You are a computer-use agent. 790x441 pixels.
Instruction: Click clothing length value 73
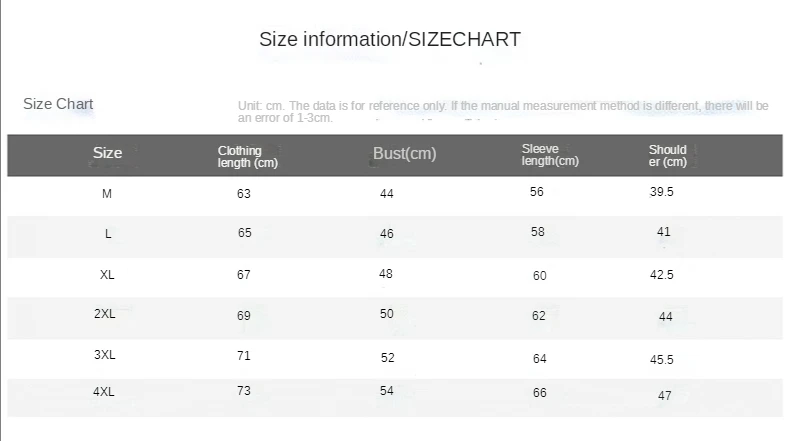[x=244, y=391]
